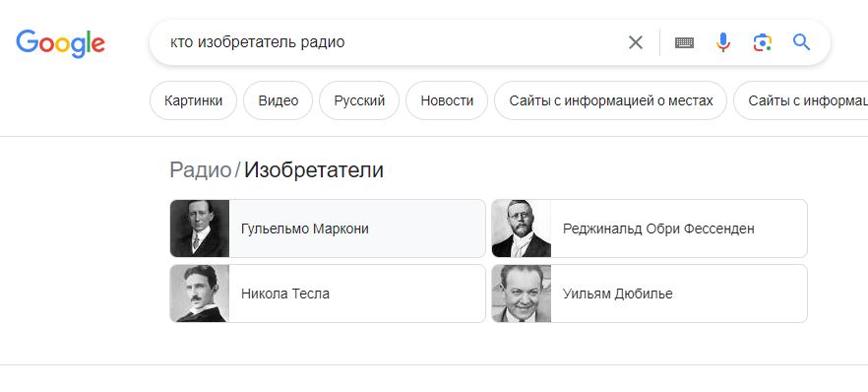Choose the Русский filter chip
Image resolution: width=868 pixels, height=392 pixels.
click(359, 100)
